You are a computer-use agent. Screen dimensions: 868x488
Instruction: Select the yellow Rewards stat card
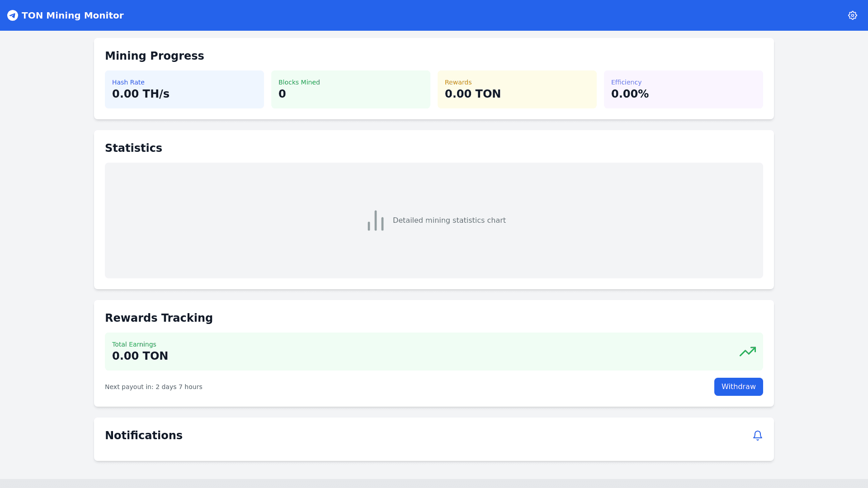[517, 89]
